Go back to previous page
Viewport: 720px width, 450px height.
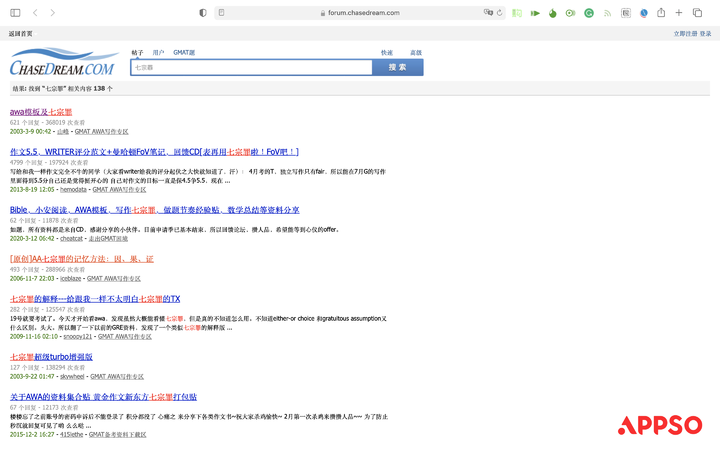[x=35, y=13]
